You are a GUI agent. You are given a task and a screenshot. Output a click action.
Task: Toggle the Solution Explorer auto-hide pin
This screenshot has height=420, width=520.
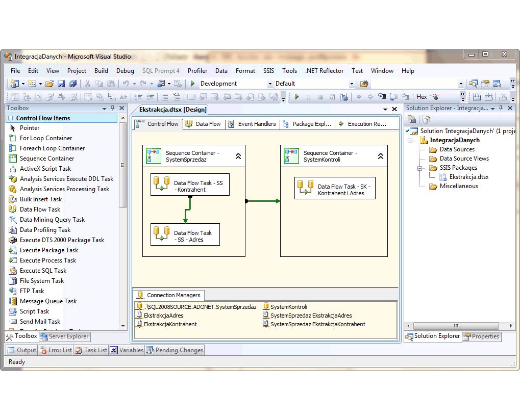501,108
